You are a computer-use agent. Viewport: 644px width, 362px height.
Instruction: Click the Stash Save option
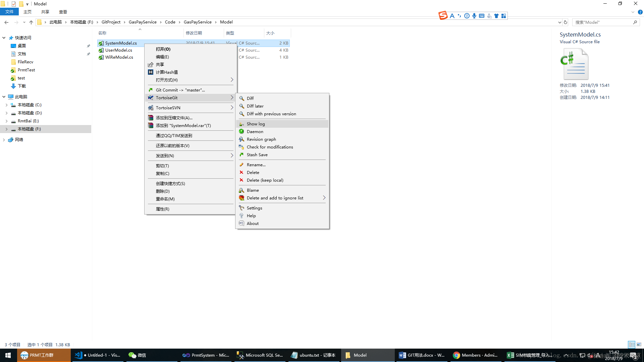click(x=257, y=155)
